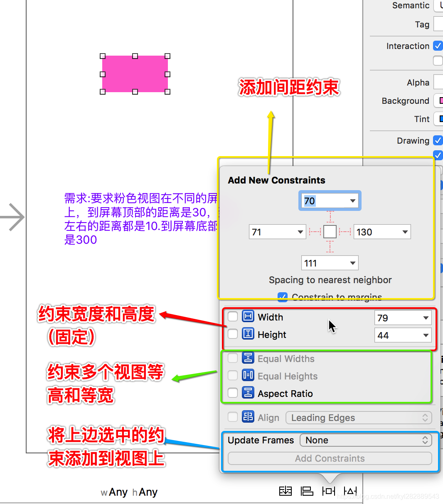Open the Pin constraints tool in bottom toolbar

(329, 491)
